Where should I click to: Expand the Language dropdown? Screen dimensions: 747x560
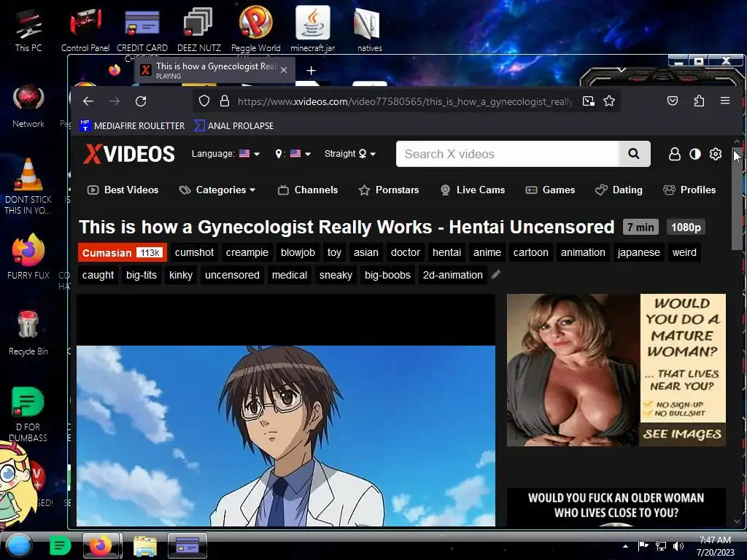(x=225, y=154)
